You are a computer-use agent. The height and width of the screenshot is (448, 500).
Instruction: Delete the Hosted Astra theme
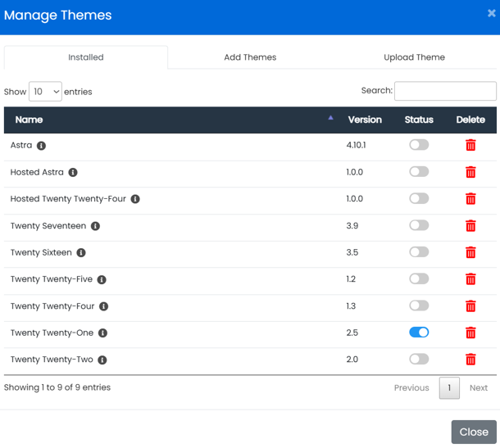coord(470,172)
